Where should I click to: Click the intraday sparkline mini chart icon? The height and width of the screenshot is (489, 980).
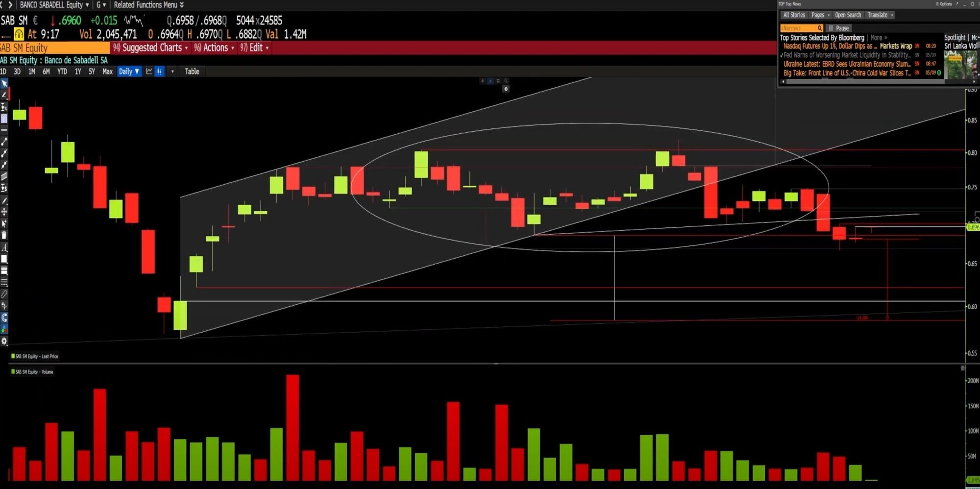click(x=133, y=21)
